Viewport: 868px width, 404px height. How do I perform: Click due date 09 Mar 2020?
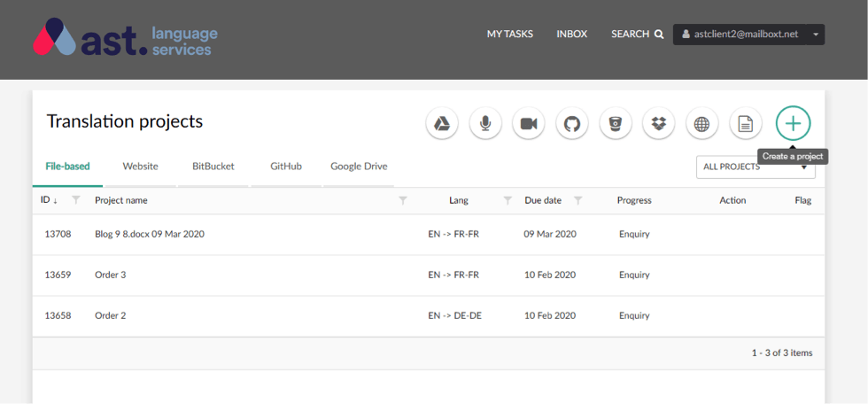pos(550,234)
